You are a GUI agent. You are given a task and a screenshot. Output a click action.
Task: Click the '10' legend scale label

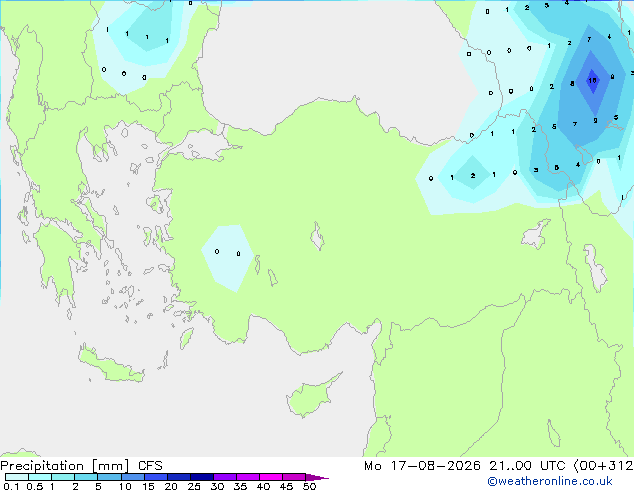point(125,486)
